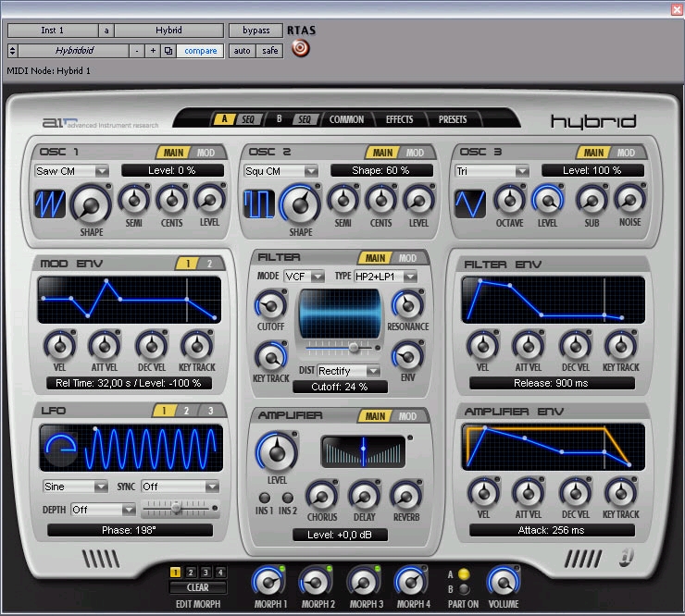Click the red RTAS target icon
The height and width of the screenshot is (616, 685).
pyautogui.click(x=301, y=48)
